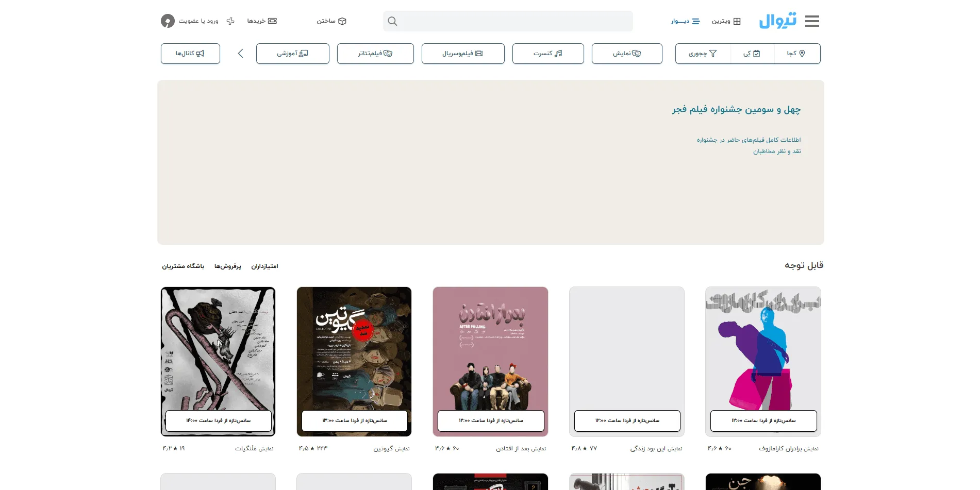This screenshot has width=980, height=490.
Task: Switch to ویترین grid view
Action: coord(726,21)
